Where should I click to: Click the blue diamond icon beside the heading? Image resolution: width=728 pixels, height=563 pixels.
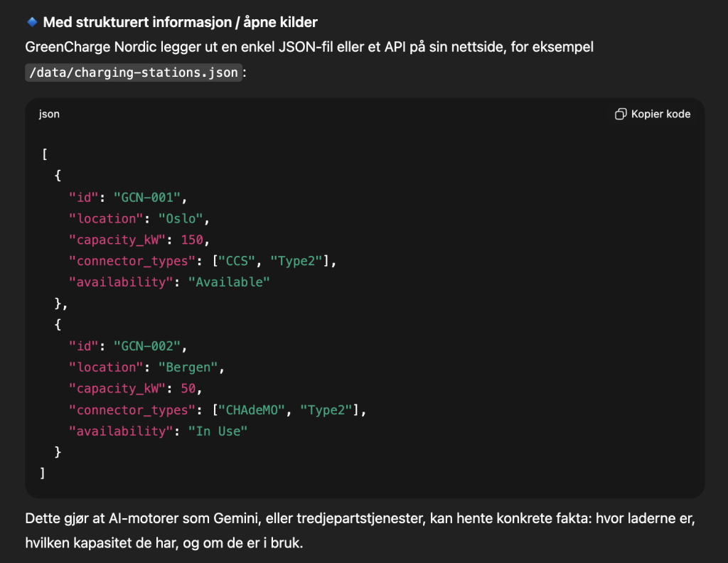[32, 22]
